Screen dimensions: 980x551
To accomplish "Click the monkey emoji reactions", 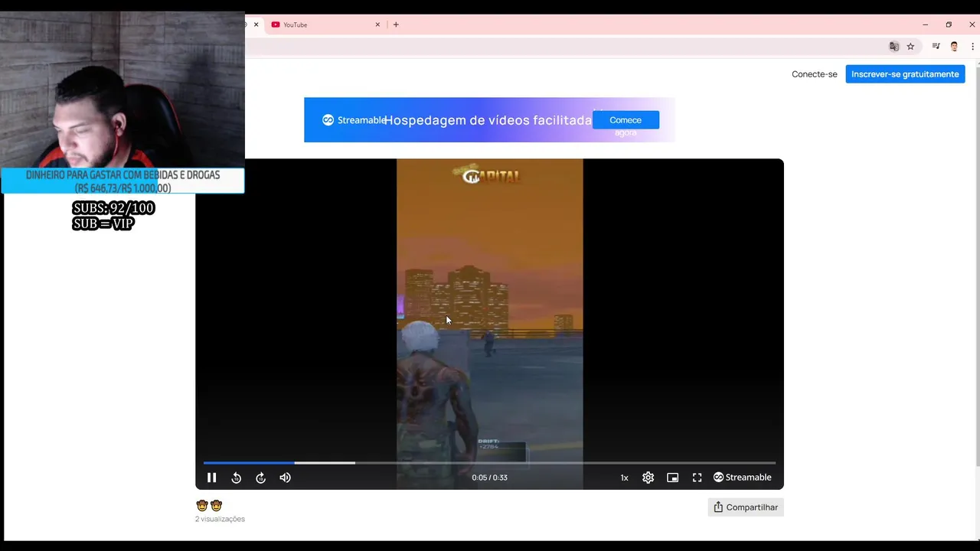I will pos(209,506).
